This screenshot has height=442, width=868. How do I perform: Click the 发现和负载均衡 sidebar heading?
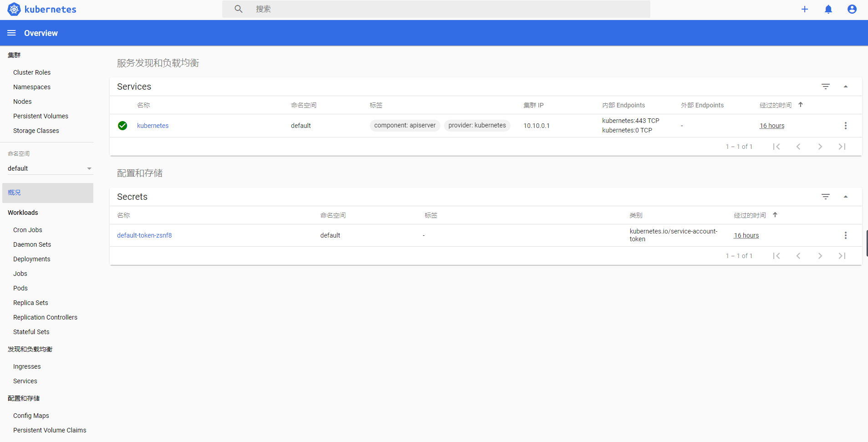(x=30, y=349)
